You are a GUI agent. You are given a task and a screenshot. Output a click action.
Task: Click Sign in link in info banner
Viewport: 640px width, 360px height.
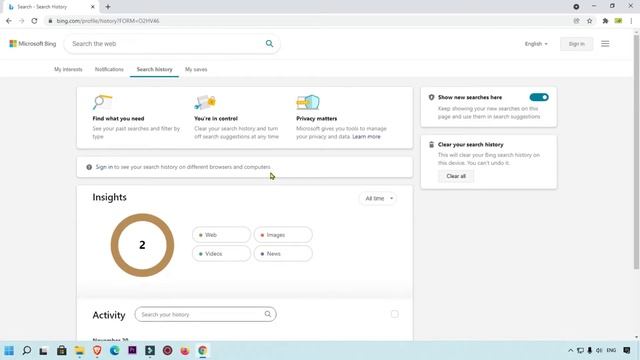click(104, 167)
